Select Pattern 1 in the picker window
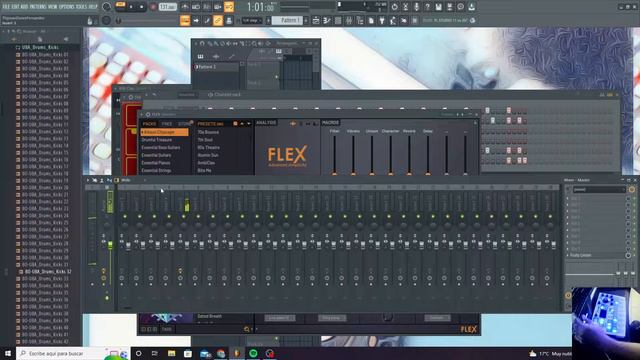The width and height of the screenshot is (640, 360). coord(215,67)
